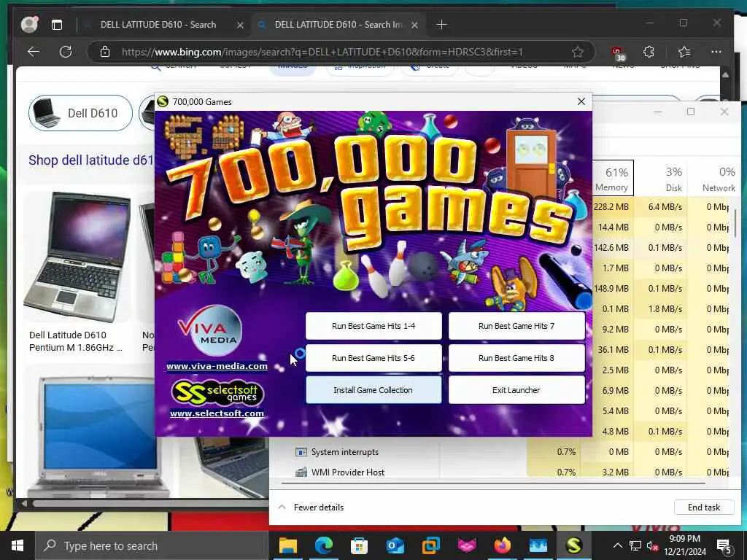The image size is (747, 560).
Task: Click Run Best Game Hits 5-6 button
Action: [373, 358]
